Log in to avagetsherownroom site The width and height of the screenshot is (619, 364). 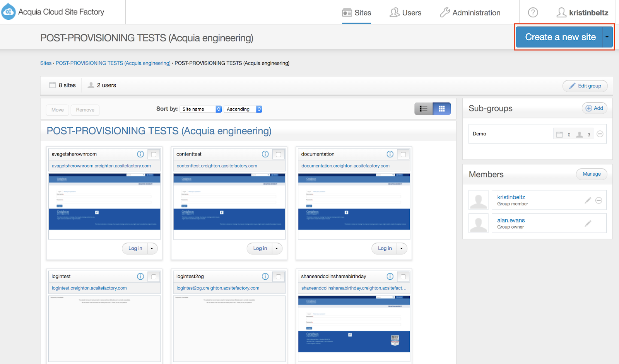(x=135, y=248)
